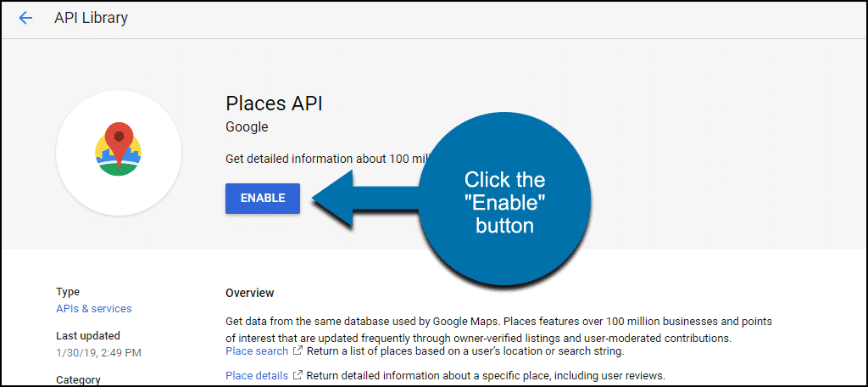Select the date 1/30/19, 2:49 PM
This screenshot has height=387, width=868.
point(98,352)
